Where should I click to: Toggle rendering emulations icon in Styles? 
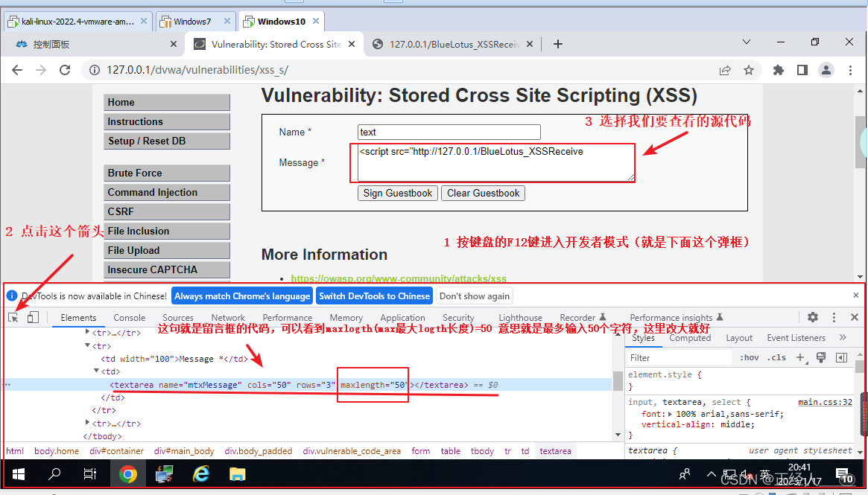(x=821, y=357)
